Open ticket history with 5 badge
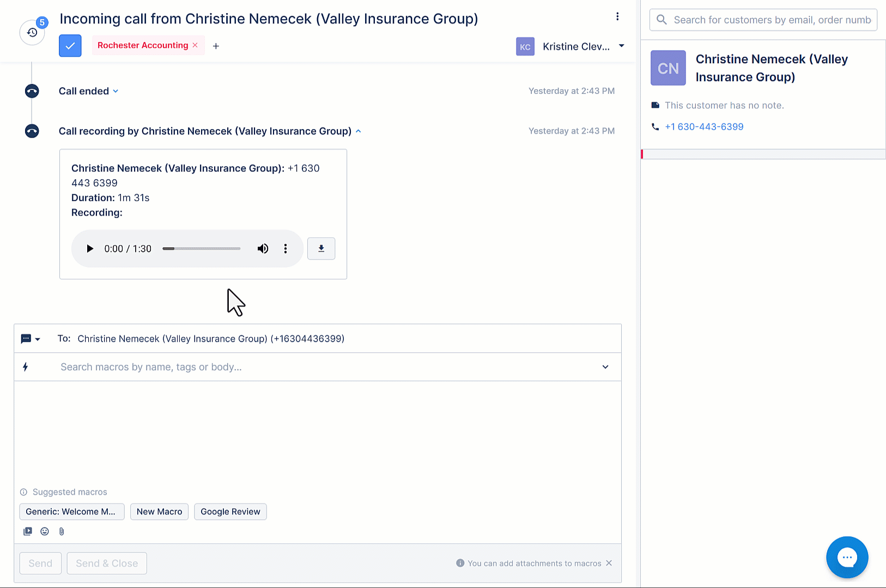 [33, 33]
